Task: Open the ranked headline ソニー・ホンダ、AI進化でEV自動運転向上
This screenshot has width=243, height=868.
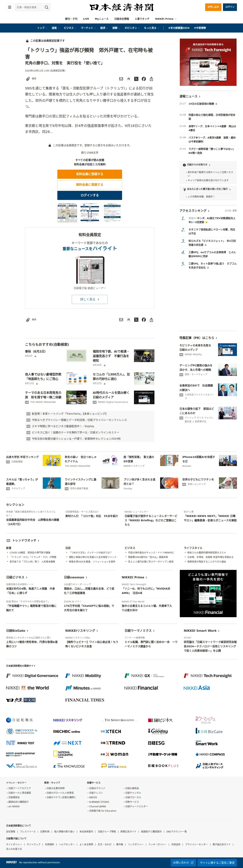Action: coord(212,220)
